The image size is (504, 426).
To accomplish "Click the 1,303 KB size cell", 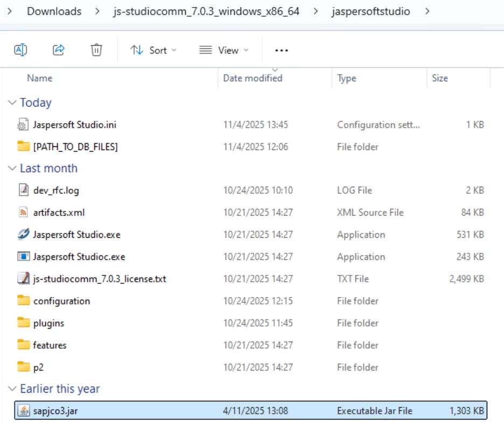I will 466,411.
